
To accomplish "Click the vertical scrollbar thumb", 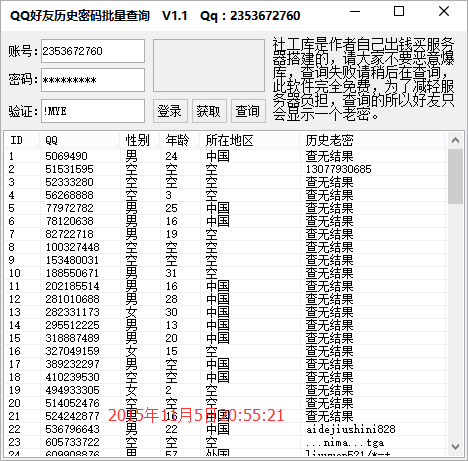I will point(455,176).
